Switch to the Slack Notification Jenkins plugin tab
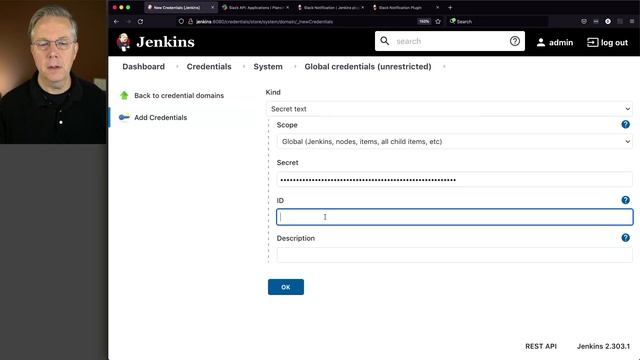This screenshot has width=640, height=360. (331, 7)
